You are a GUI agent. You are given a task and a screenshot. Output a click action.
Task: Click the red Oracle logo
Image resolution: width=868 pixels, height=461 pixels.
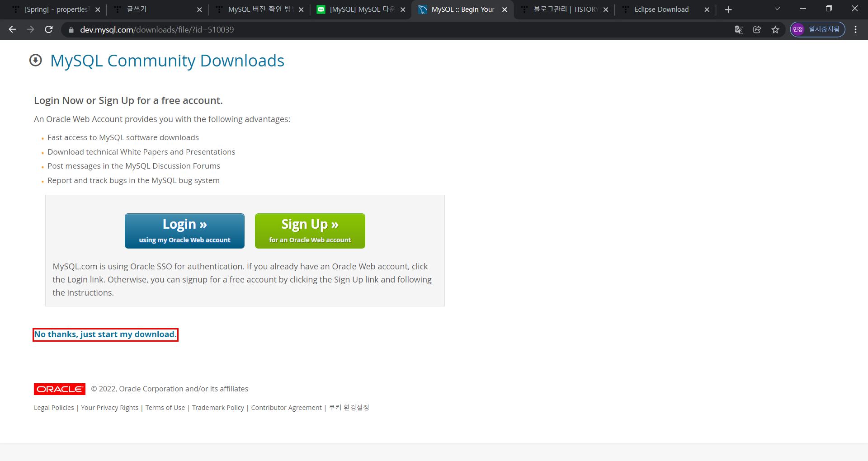point(60,389)
